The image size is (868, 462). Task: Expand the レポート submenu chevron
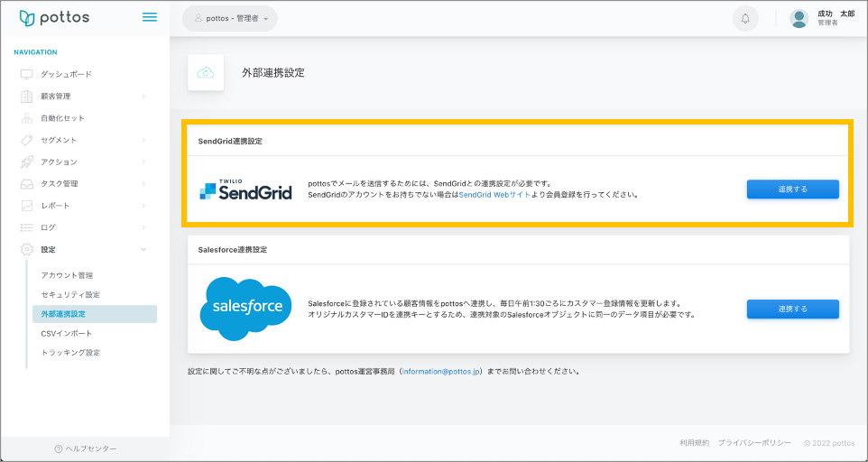(x=144, y=205)
